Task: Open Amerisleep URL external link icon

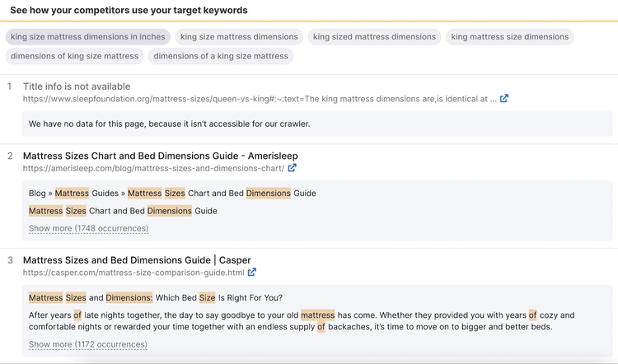Action: pos(292,168)
